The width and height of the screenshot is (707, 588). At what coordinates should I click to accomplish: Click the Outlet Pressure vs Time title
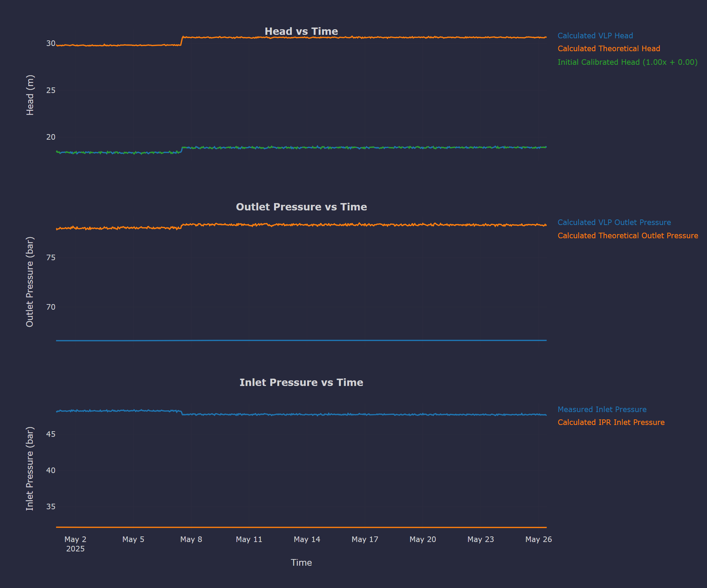pos(301,207)
